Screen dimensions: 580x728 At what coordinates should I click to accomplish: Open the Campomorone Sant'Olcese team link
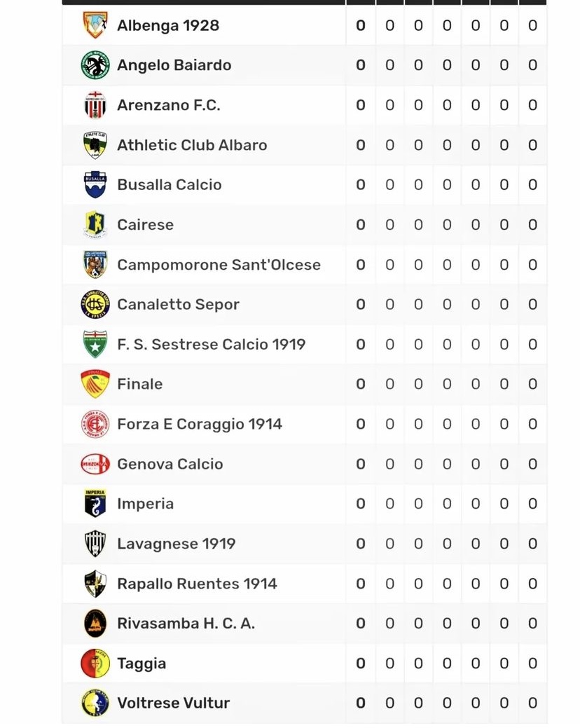pos(219,265)
